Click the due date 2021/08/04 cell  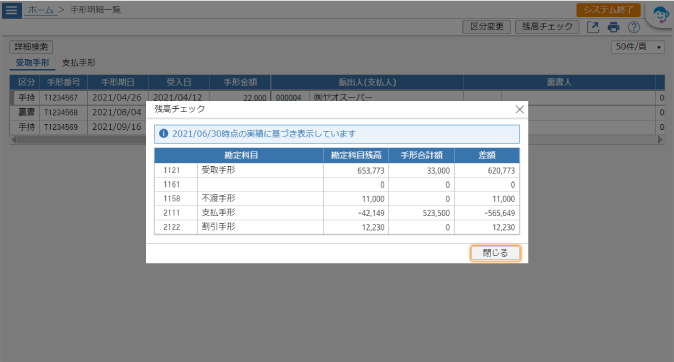click(117, 112)
